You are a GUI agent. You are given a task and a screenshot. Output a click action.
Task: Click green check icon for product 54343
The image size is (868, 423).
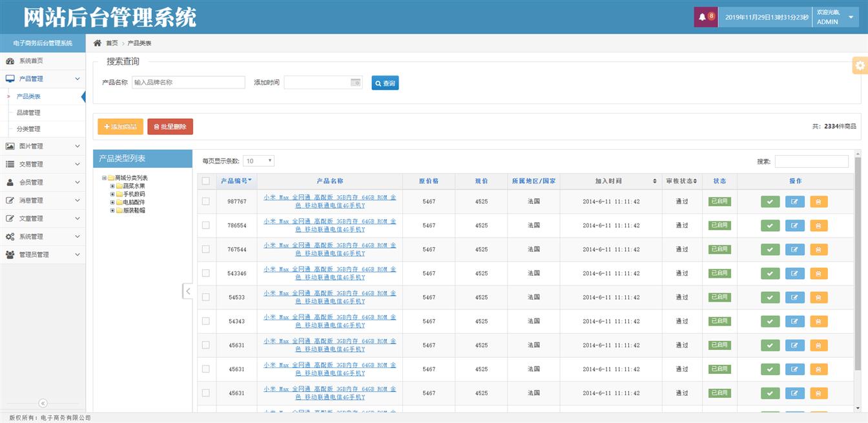click(x=770, y=321)
